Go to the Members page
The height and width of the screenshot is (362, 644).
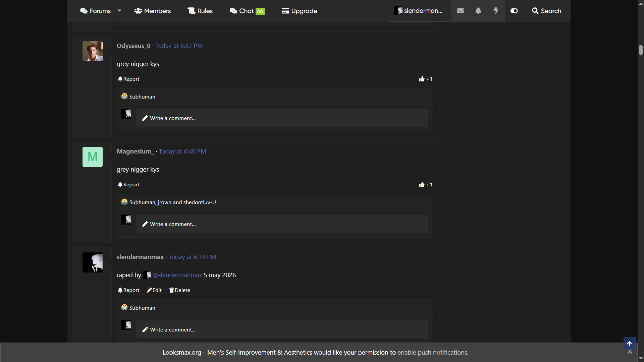152,11
